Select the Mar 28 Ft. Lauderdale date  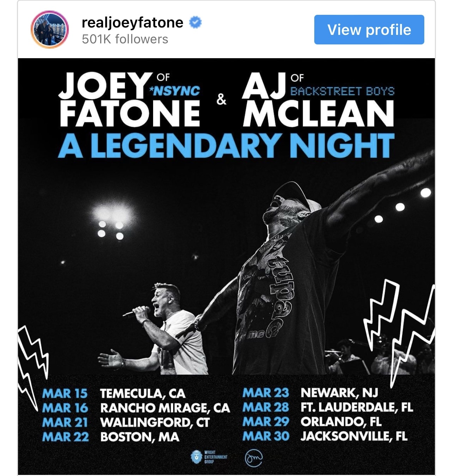click(x=328, y=407)
